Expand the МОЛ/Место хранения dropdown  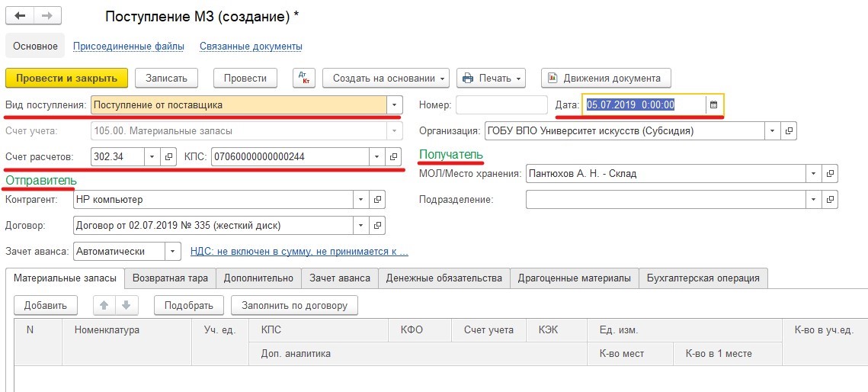click(x=814, y=174)
